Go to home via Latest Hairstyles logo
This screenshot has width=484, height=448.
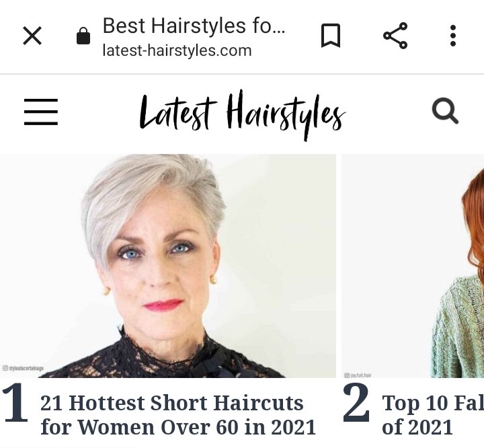pyautogui.click(x=242, y=115)
